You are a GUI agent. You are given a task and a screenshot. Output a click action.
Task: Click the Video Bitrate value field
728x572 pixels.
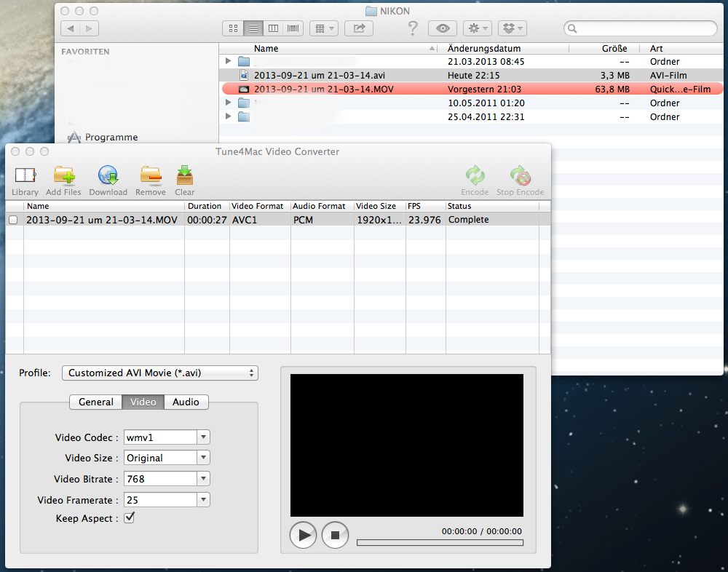[x=161, y=478]
